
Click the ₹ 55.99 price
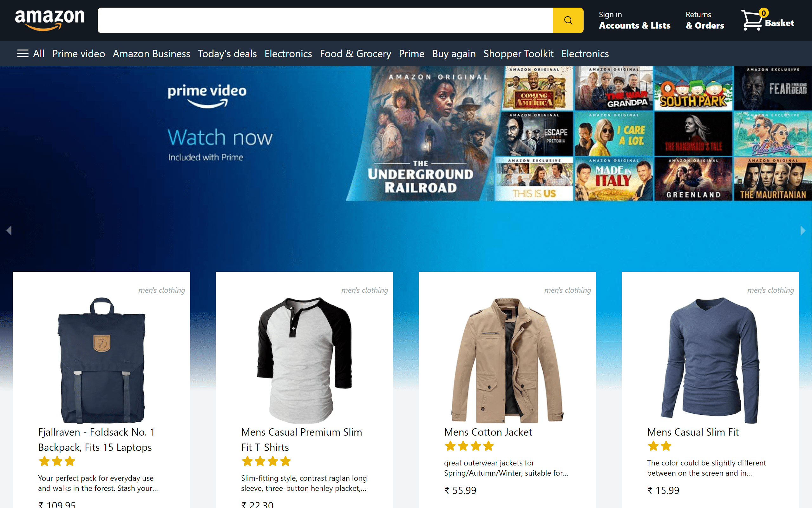point(460,491)
